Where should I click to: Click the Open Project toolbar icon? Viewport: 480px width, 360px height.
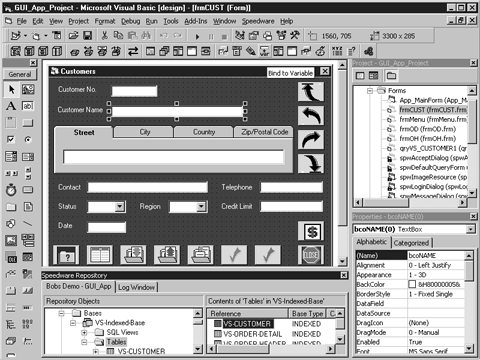click(x=73, y=35)
